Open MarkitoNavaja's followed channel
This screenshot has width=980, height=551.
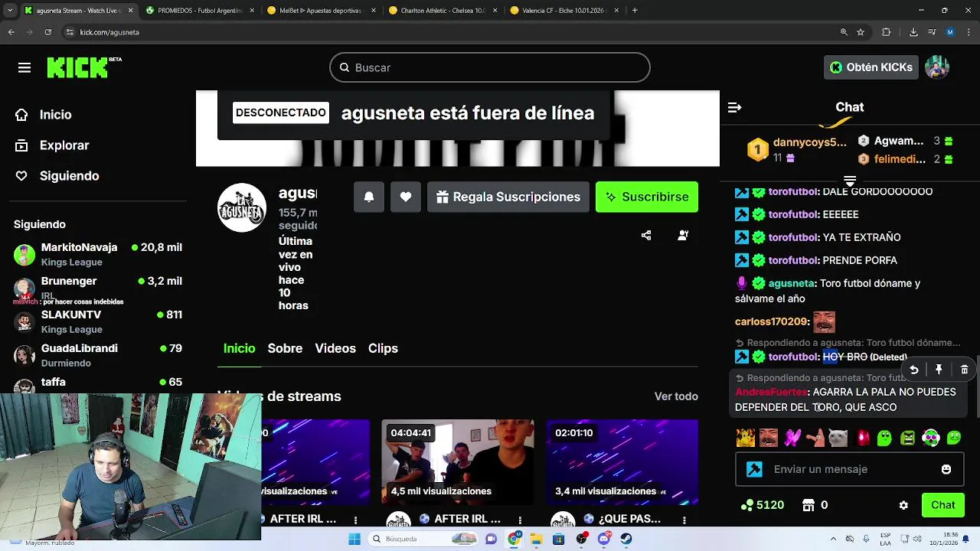(x=98, y=254)
